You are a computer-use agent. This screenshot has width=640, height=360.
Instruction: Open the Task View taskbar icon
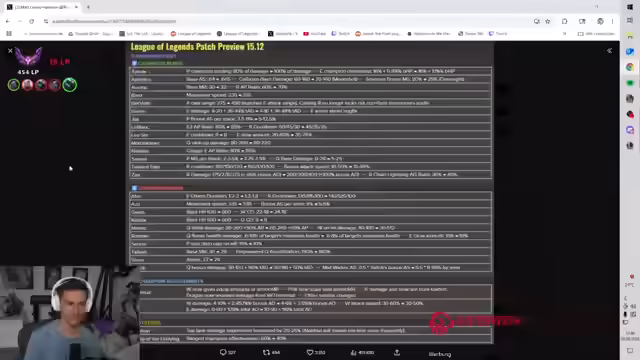click(x=630, y=20)
